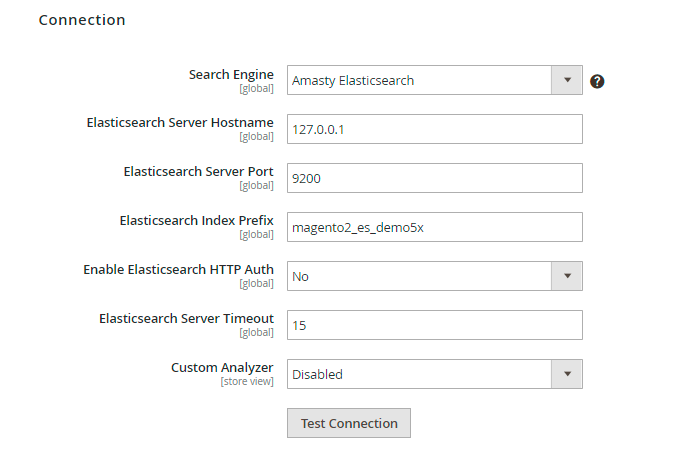683x464 pixels.
Task: Click into the Elasticsearch Server Port field
Action: click(434, 178)
